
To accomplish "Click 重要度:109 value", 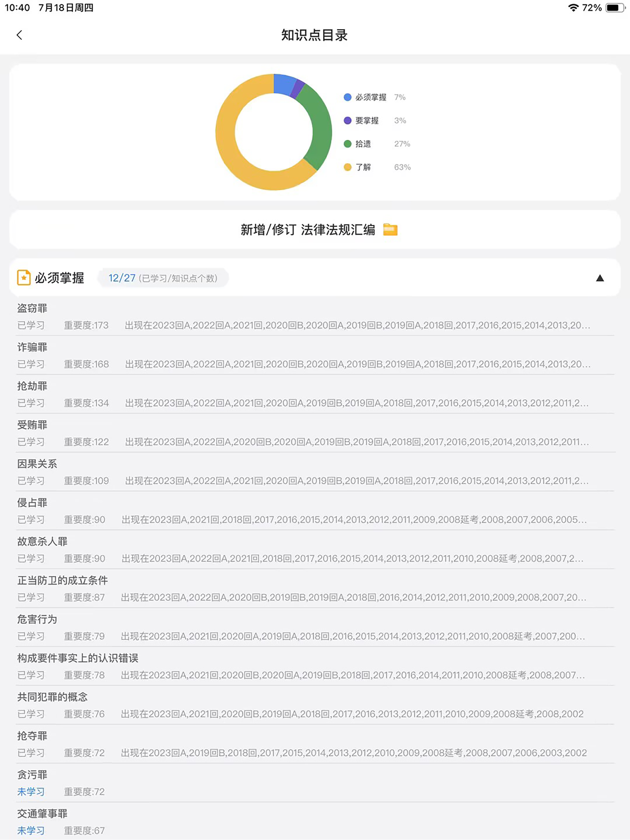I will pyautogui.click(x=86, y=481).
